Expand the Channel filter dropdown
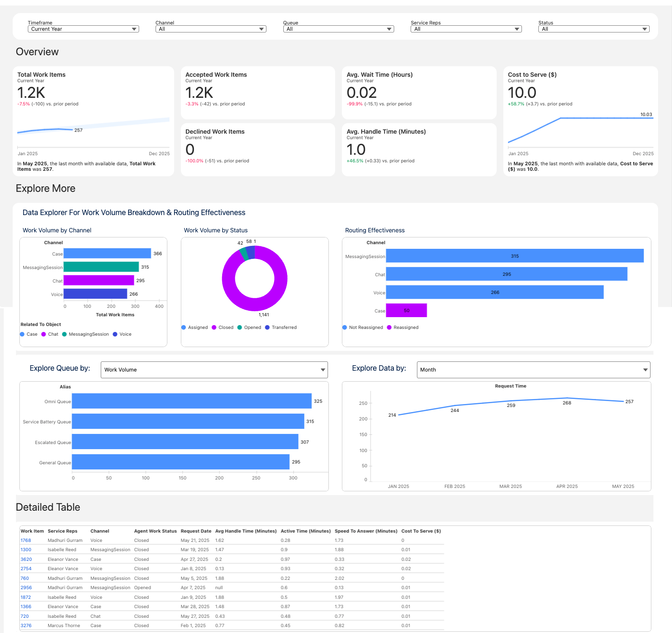The height and width of the screenshot is (633, 672). pyautogui.click(x=211, y=29)
